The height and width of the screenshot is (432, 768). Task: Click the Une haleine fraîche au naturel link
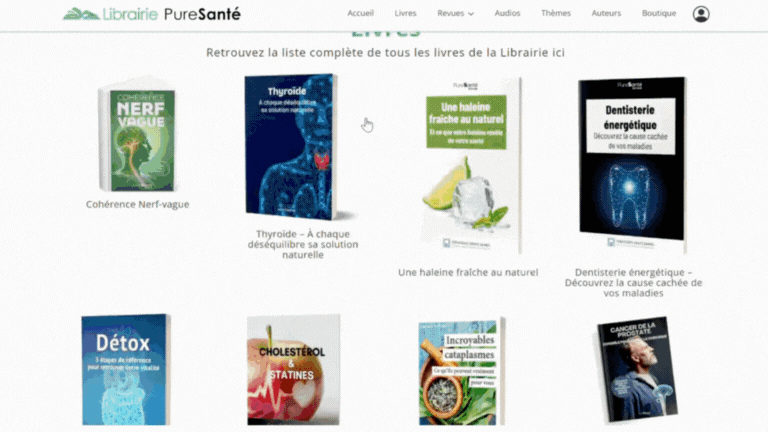click(468, 272)
